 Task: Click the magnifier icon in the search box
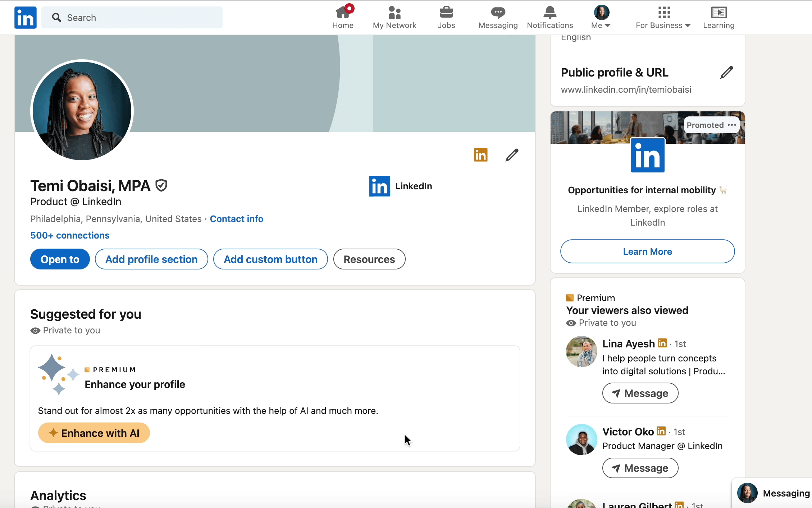click(56, 17)
